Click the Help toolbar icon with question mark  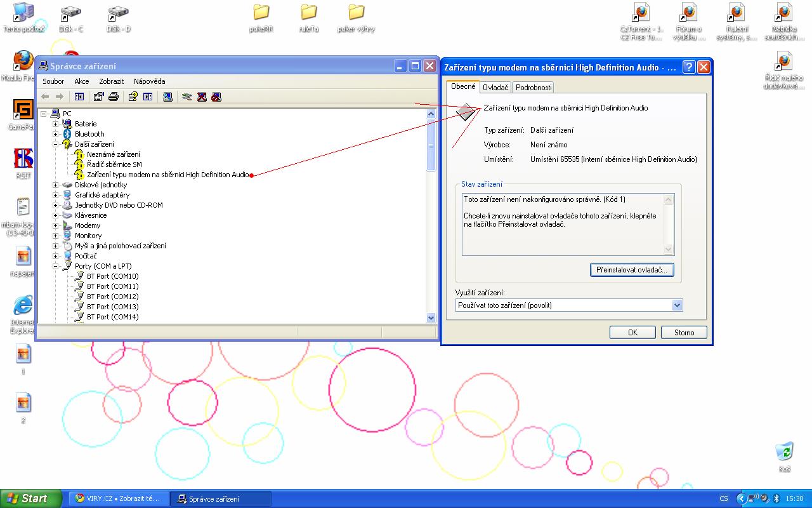click(x=133, y=97)
